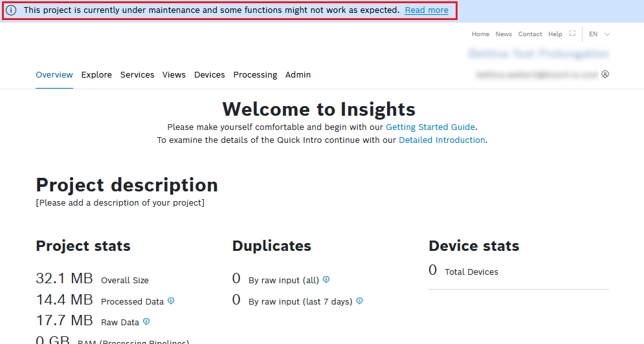Viewport: 644px width, 344px height.
Task: Click the Home link in top navigation
Action: [480, 34]
